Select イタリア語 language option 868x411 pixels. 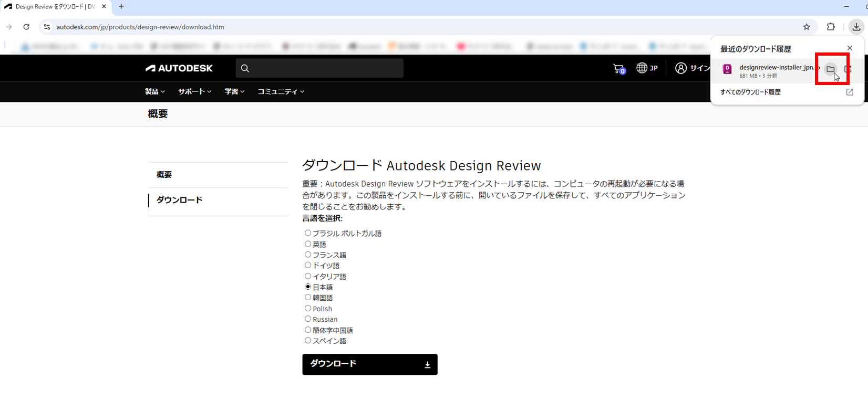pos(308,276)
